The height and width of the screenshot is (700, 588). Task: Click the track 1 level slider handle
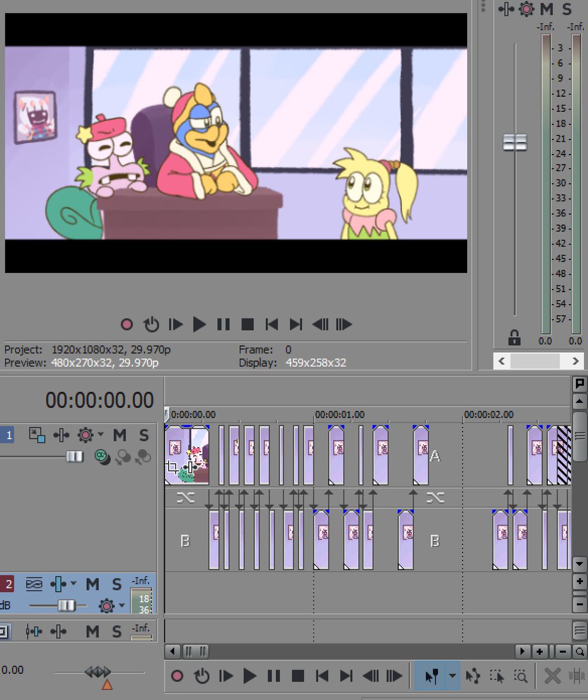(74, 456)
